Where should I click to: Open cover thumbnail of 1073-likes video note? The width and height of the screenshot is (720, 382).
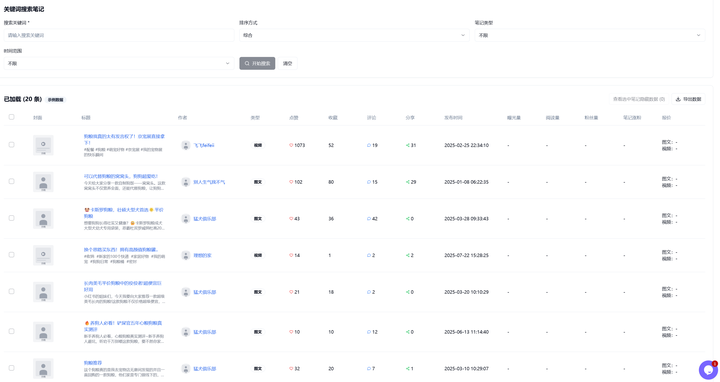tap(43, 145)
